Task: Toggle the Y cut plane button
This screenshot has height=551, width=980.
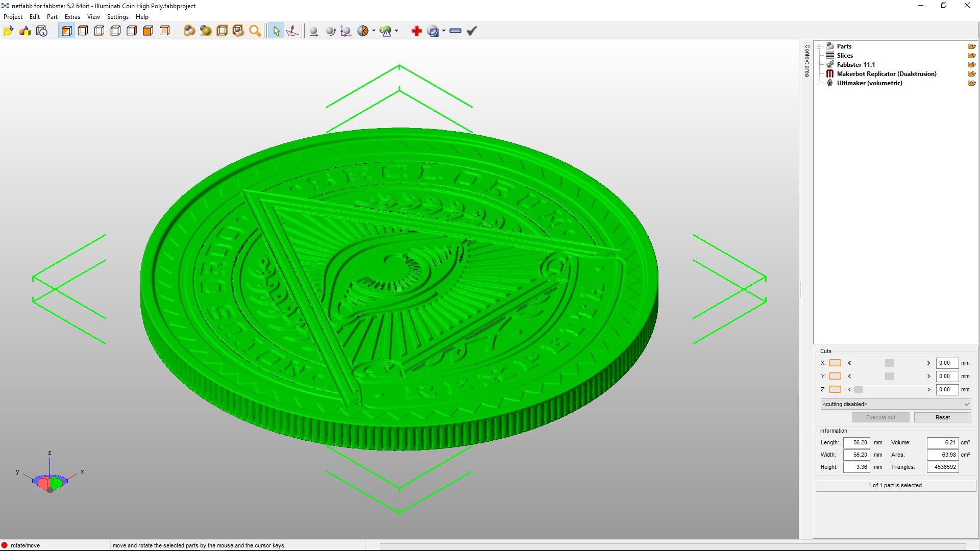Action: pyautogui.click(x=835, y=377)
